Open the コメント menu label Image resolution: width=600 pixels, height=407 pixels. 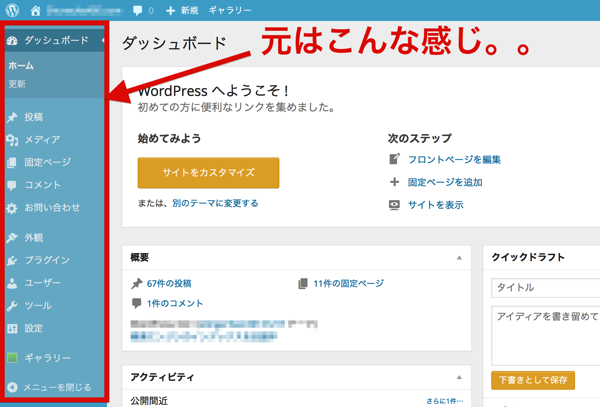click(42, 185)
